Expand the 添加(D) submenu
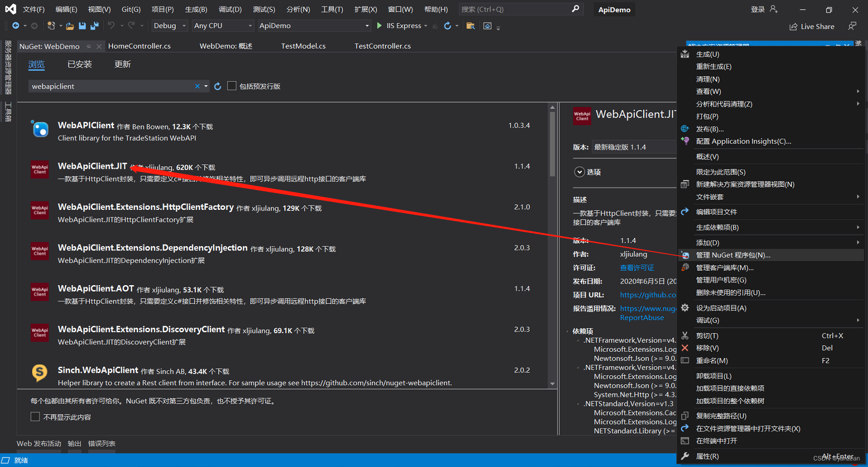Screen dimensions: 868x467 771,243
